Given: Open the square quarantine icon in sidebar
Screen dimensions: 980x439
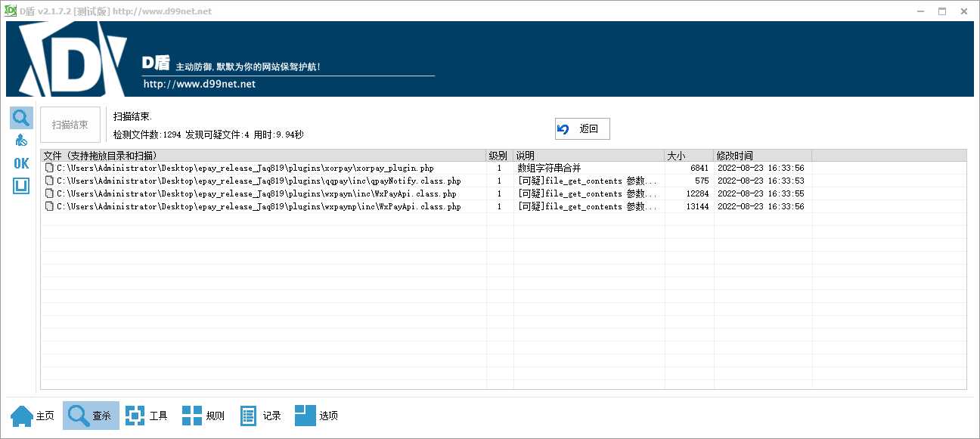Looking at the screenshot, I should point(21,186).
